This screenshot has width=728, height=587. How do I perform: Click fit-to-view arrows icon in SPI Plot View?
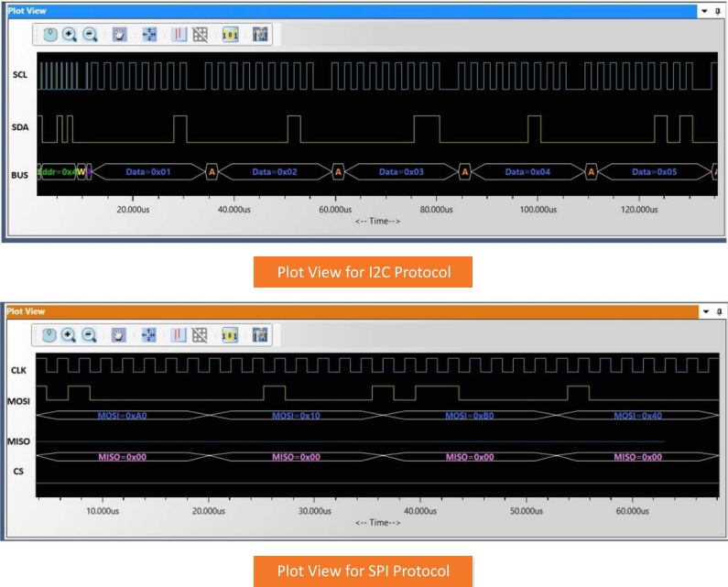[x=148, y=335]
